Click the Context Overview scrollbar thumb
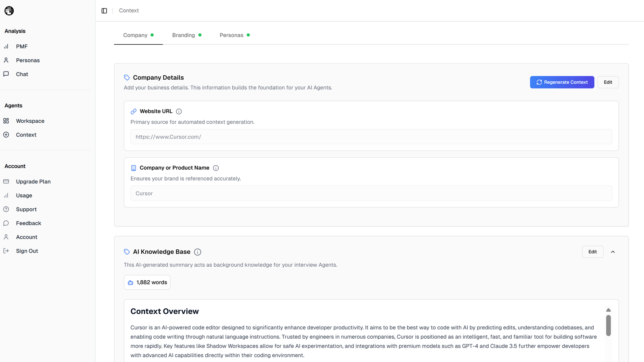 tap(609, 325)
